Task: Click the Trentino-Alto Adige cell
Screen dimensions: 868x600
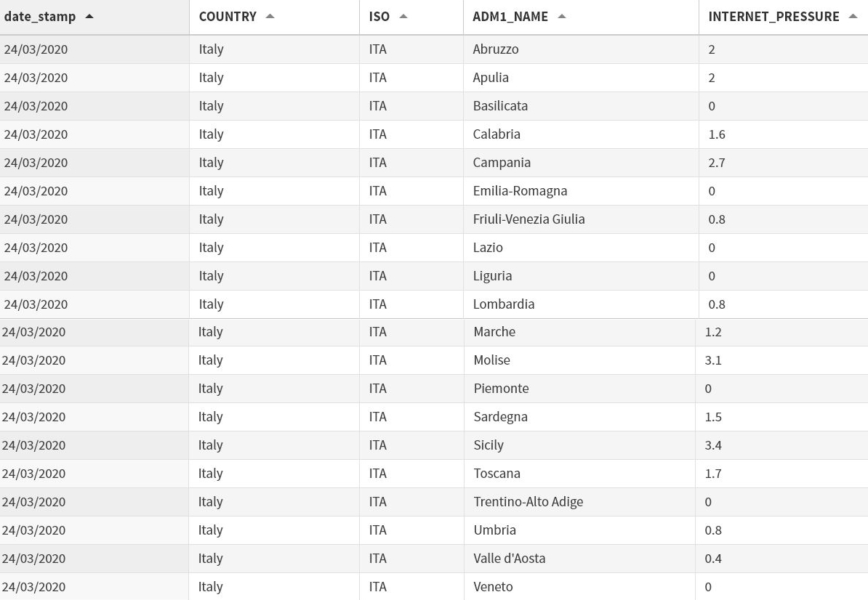Action: click(528, 502)
